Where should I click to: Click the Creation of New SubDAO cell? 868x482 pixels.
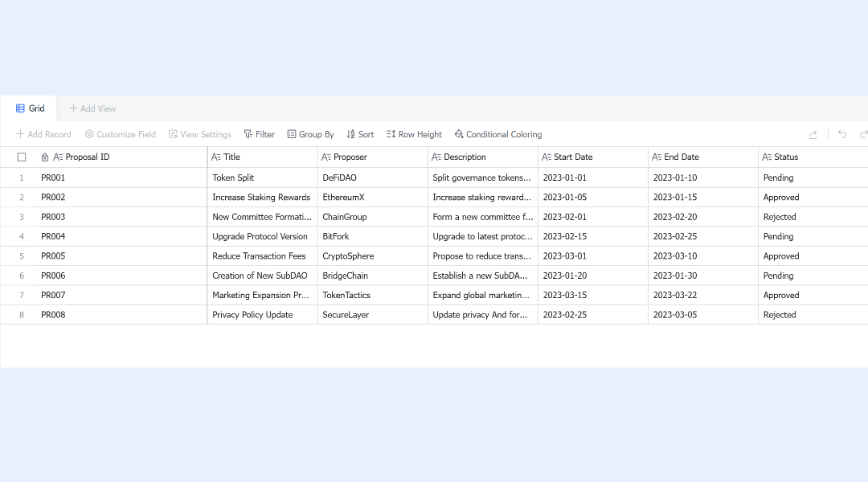[262, 276]
